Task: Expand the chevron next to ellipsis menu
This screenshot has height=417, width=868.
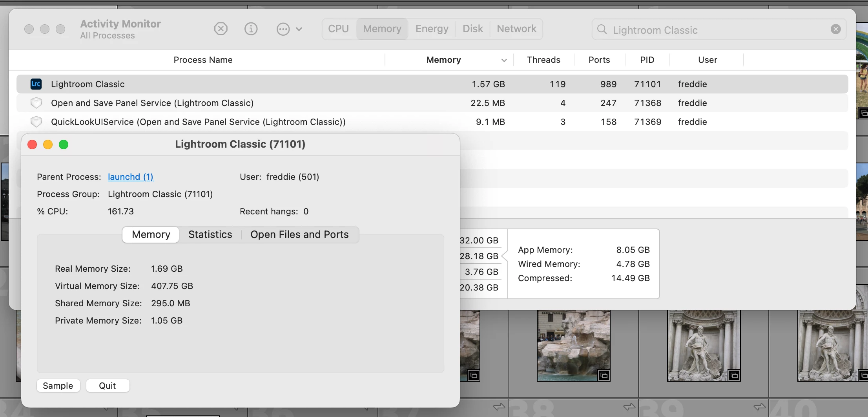Action: pyautogui.click(x=299, y=29)
